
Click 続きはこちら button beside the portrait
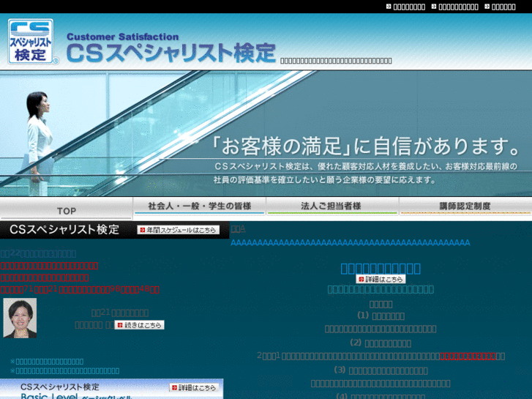[140, 325]
